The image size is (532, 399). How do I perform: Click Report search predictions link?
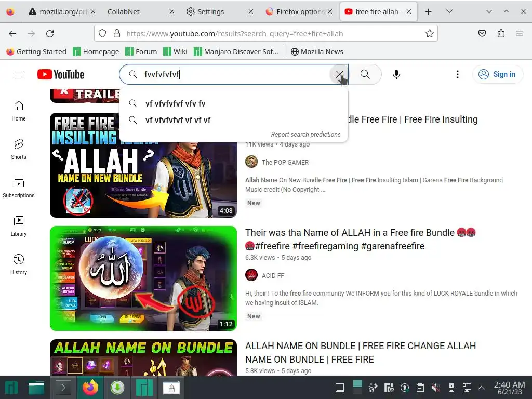tap(305, 135)
